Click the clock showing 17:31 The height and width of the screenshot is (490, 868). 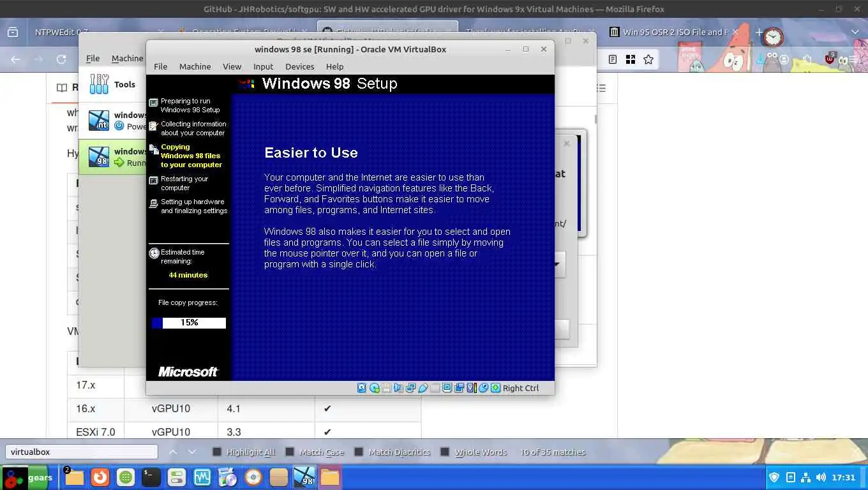coord(844,477)
